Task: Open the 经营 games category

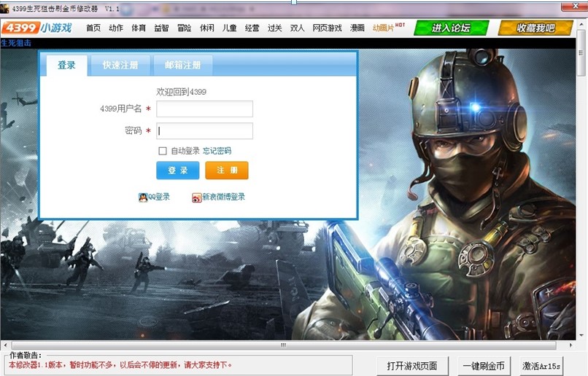Action: pos(252,28)
